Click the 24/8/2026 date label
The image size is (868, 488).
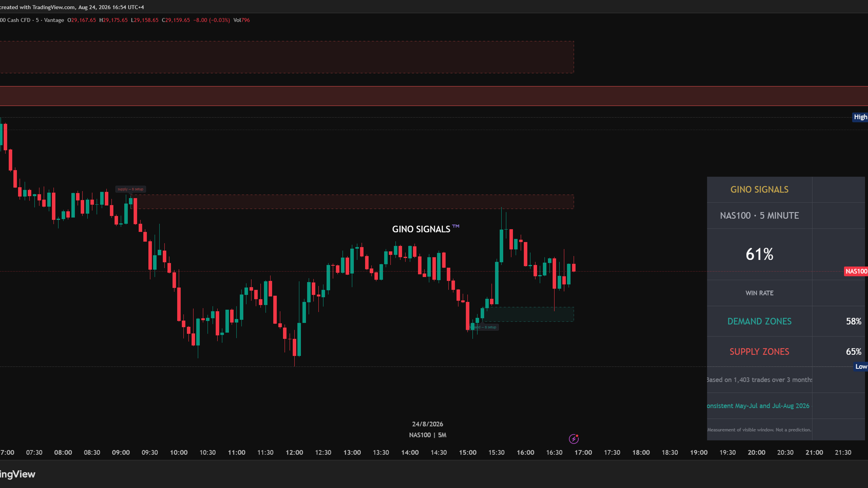point(427,424)
